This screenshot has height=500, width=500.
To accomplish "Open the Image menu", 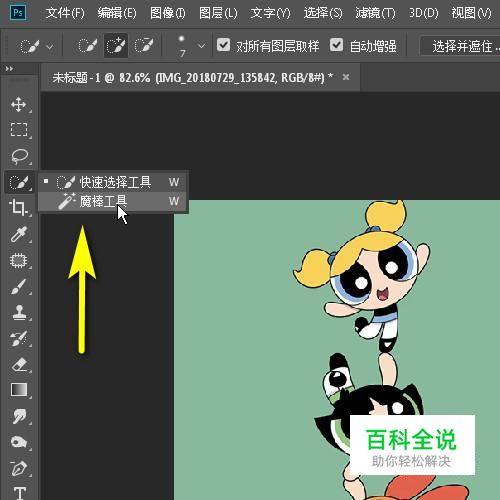I will tap(167, 13).
